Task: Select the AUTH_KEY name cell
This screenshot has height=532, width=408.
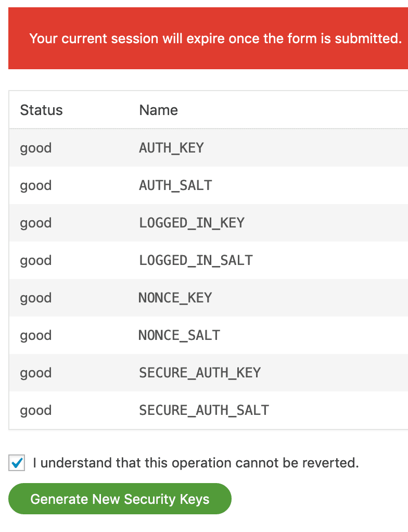Action: (171, 148)
